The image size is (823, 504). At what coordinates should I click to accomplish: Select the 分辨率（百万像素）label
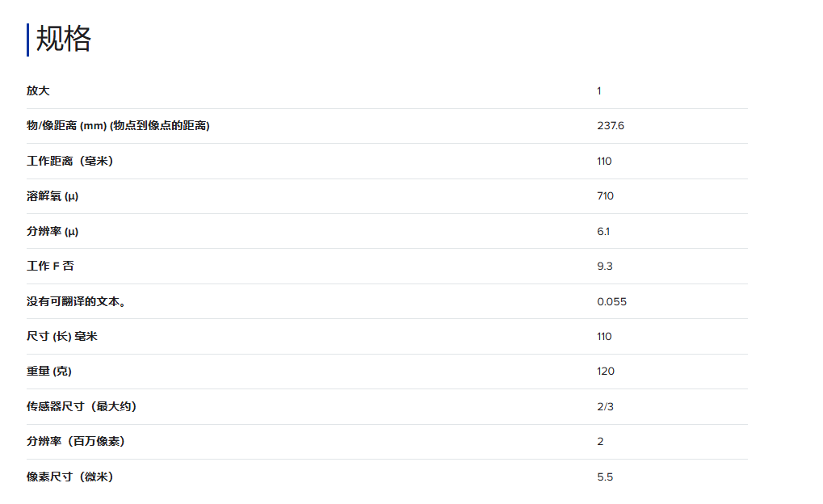[x=76, y=442]
